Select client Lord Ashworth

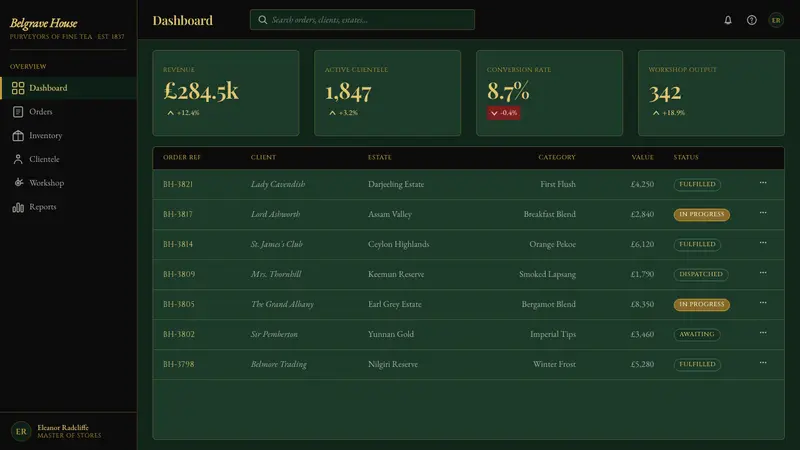click(x=275, y=214)
